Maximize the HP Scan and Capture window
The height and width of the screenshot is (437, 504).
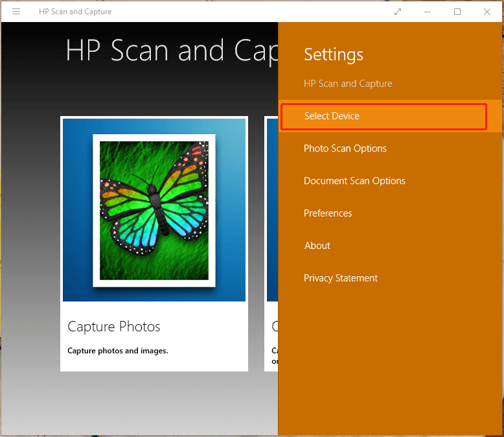[457, 12]
